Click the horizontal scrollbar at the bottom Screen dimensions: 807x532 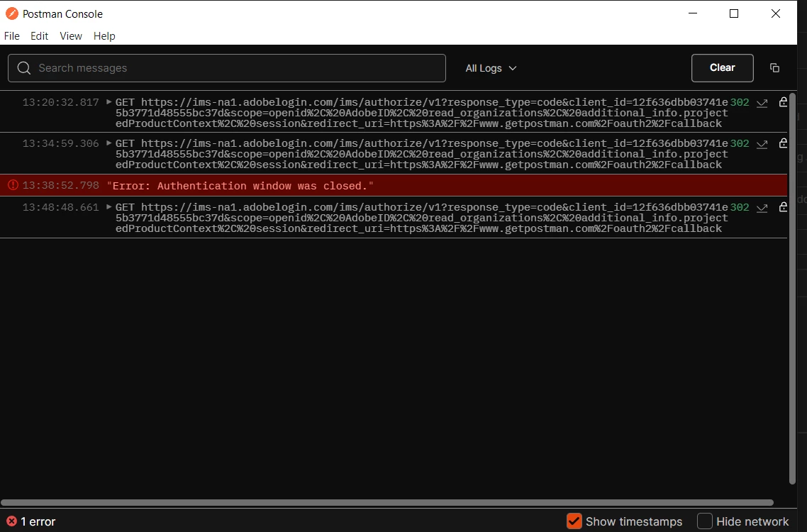click(x=387, y=503)
